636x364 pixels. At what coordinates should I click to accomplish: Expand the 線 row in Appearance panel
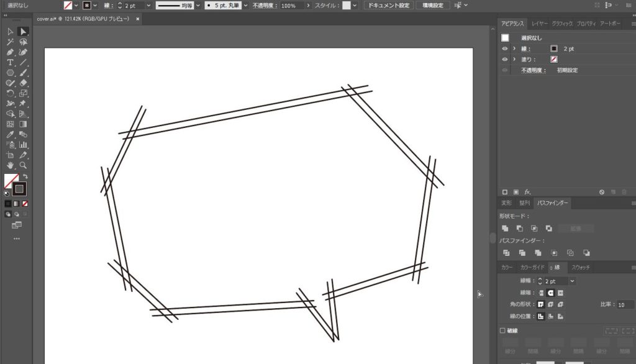(x=514, y=48)
